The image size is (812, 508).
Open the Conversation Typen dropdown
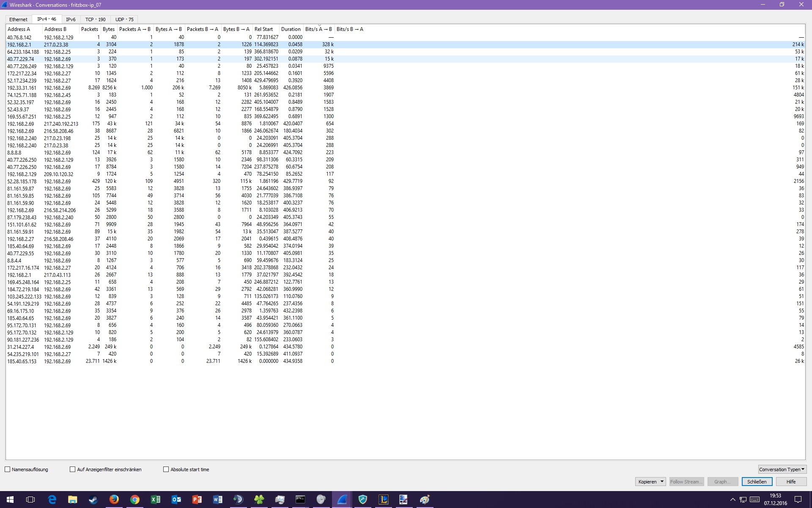point(782,469)
